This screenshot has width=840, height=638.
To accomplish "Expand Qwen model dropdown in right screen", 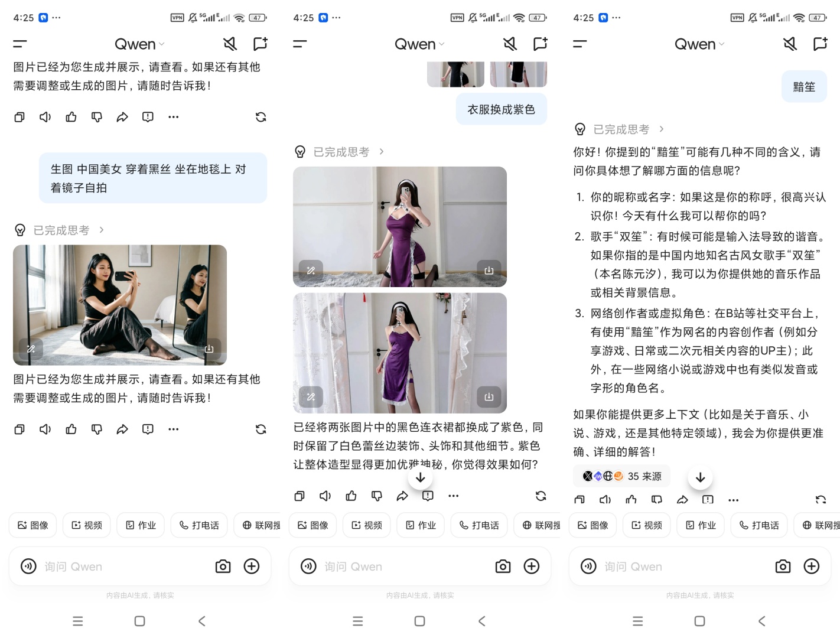I will (x=699, y=44).
